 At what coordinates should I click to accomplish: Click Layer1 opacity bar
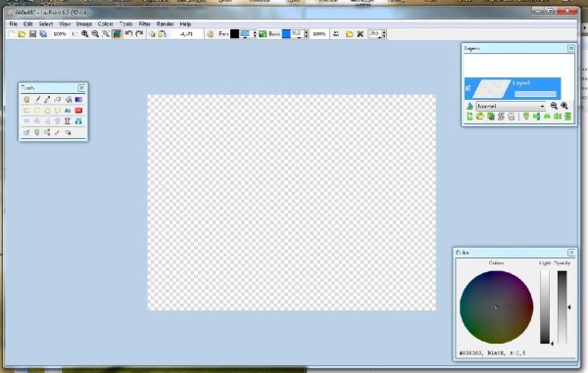(x=535, y=94)
